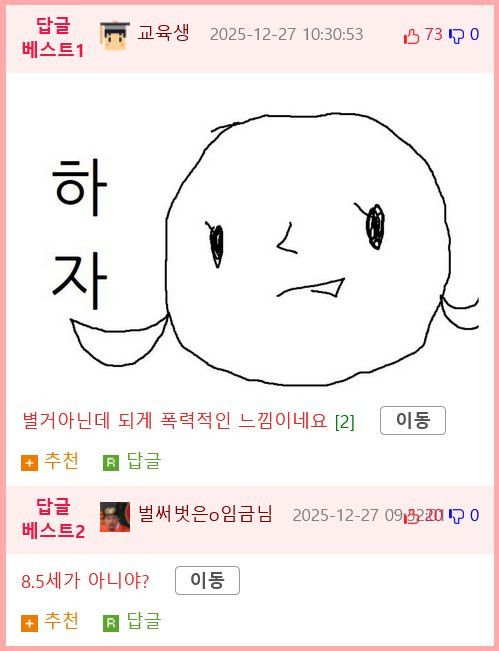
Task: Click thumbs-up icon on best reply 2
Action: pyautogui.click(x=411, y=516)
